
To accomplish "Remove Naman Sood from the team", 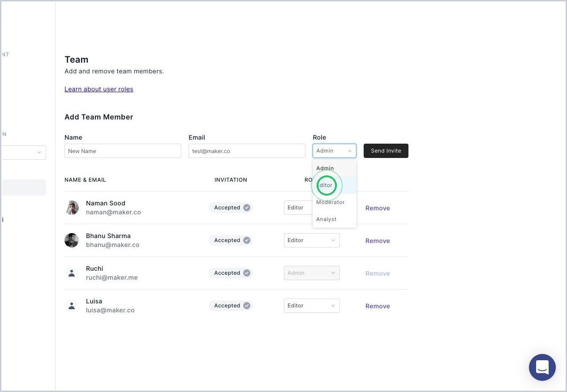I will click(378, 208).
